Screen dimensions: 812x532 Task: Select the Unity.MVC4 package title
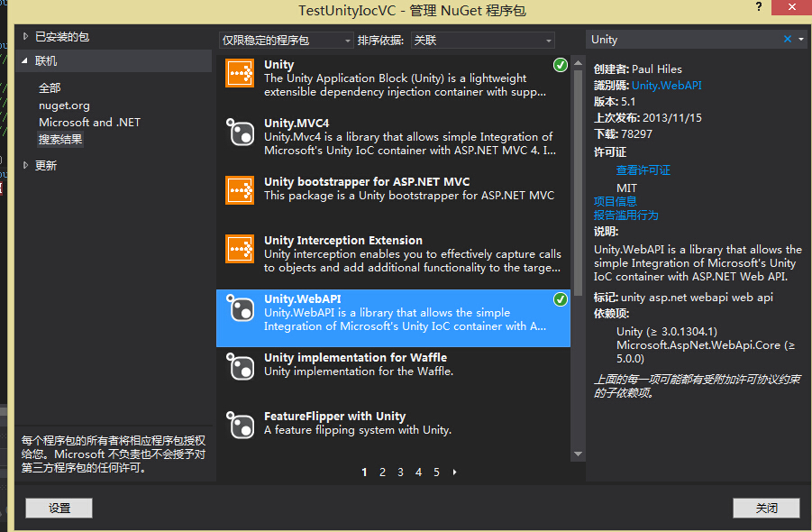point(297,124)
